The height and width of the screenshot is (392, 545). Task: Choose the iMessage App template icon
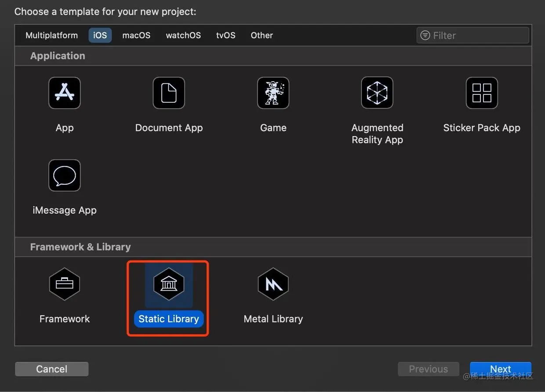tap(65, 175)
